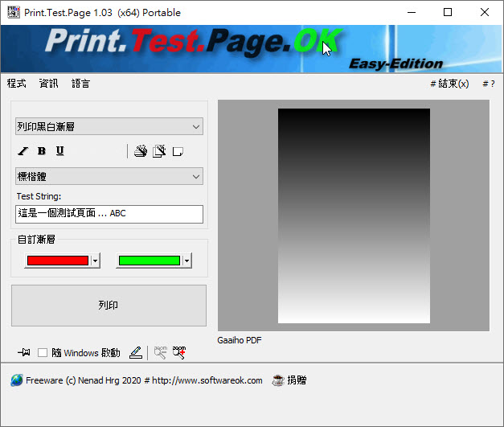
Task: Click the red gradient start color swatch
Action: (58, 261)
